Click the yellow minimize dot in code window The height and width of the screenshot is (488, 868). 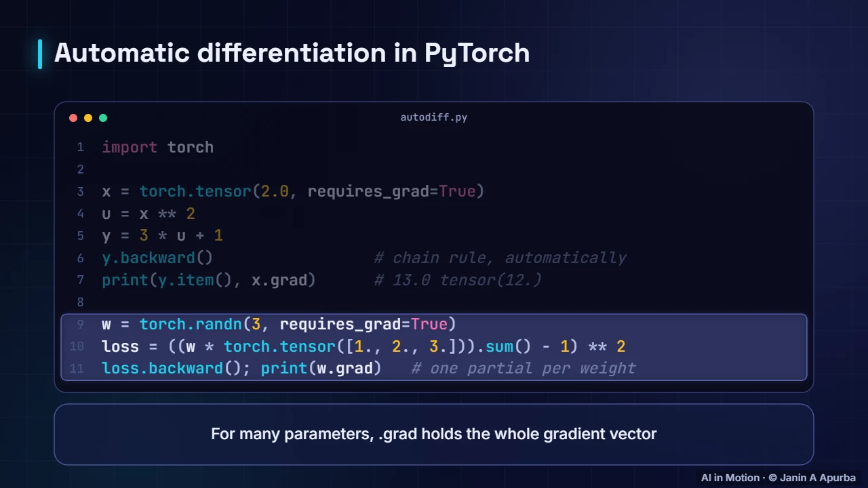(x=88, y=118)
